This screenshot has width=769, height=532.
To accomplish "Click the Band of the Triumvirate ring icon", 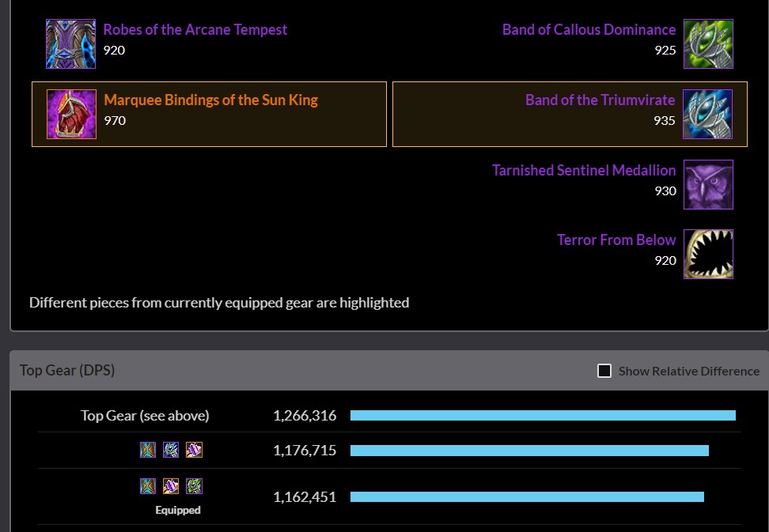I will [708, 115].
